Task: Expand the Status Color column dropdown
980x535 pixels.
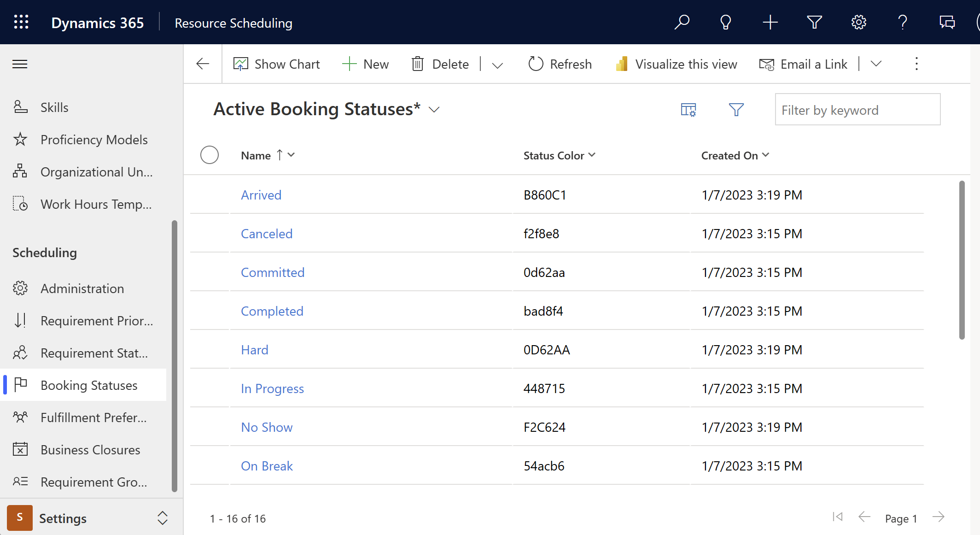Action: coord(592,155)
